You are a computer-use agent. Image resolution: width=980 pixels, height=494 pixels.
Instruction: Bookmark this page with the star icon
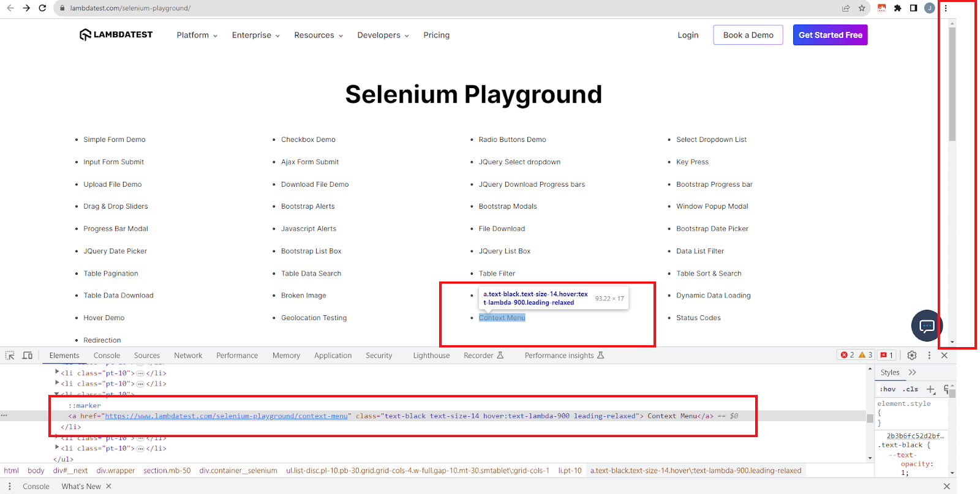[862, 8]
